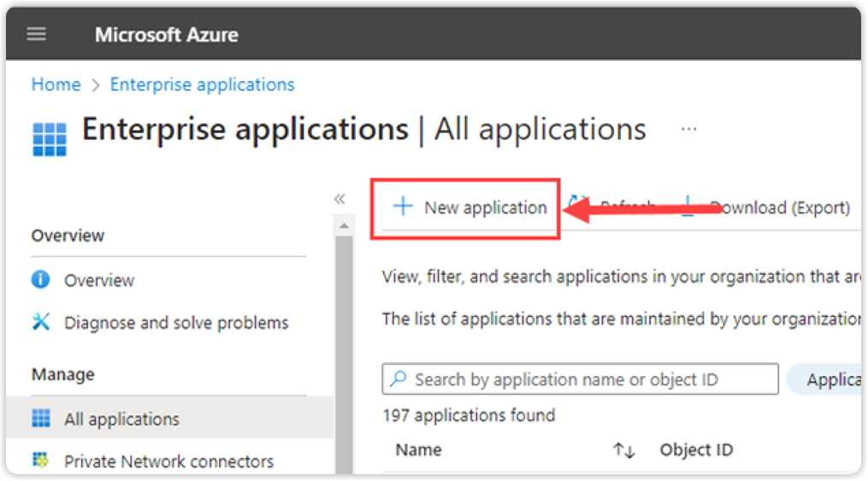Sort by Name column header
The height and width of the screenshot is (481, 868).
click(418, 450)
